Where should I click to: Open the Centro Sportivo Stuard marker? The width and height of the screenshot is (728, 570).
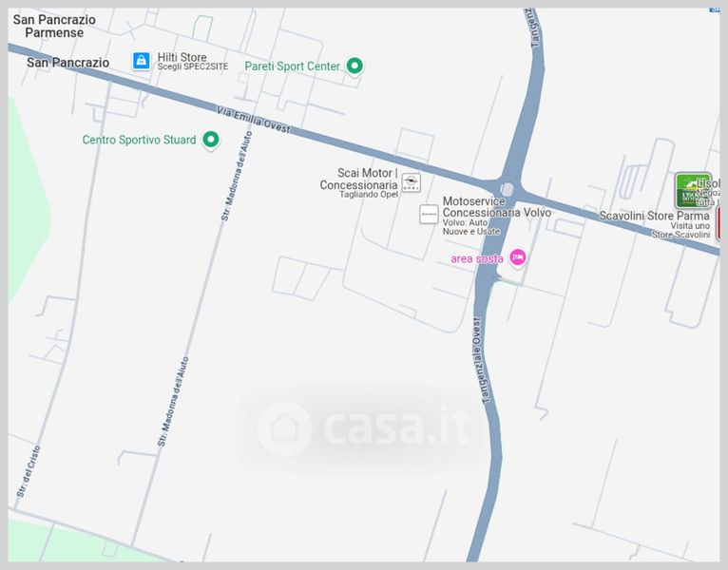click(x=211, y=140)
